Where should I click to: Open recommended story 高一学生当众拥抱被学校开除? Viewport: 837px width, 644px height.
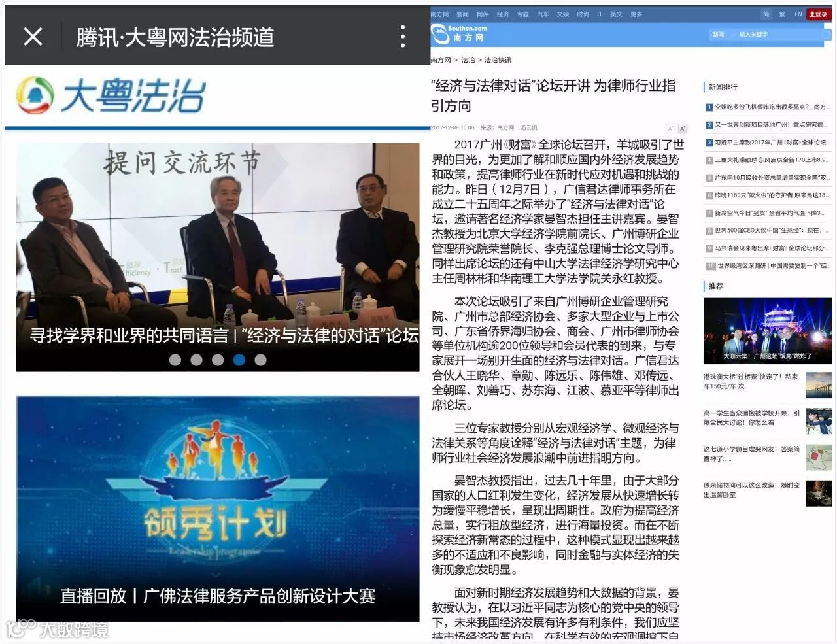tap(751, 417)
